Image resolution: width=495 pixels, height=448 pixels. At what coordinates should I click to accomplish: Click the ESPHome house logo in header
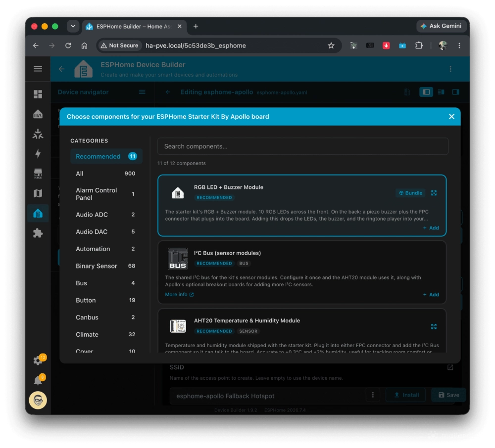pos(83,69)
